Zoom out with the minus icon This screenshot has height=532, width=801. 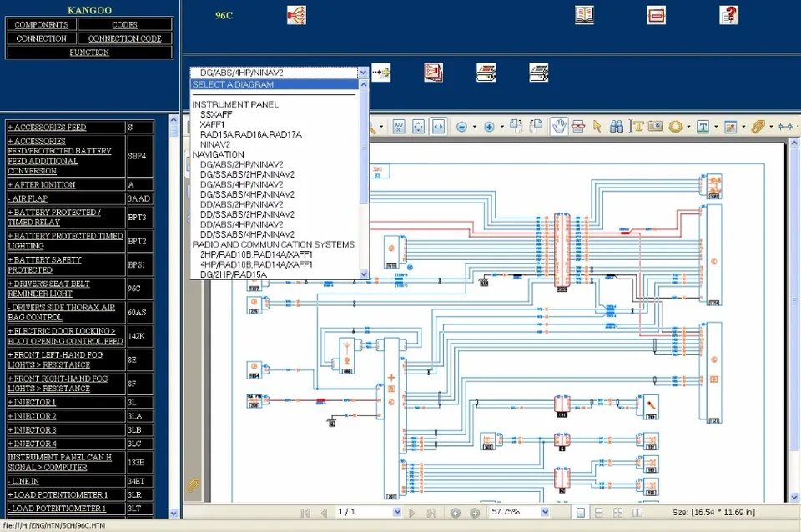click(x=461, y=127)
